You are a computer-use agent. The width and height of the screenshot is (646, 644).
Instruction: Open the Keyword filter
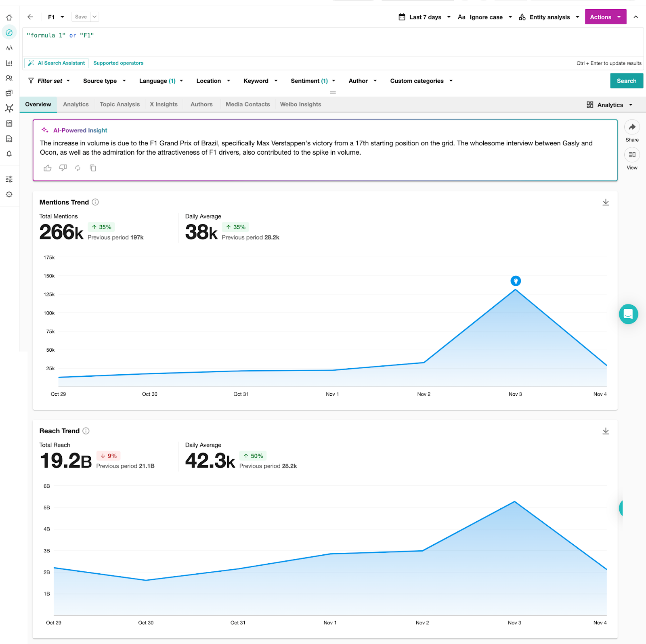point(260,81)
